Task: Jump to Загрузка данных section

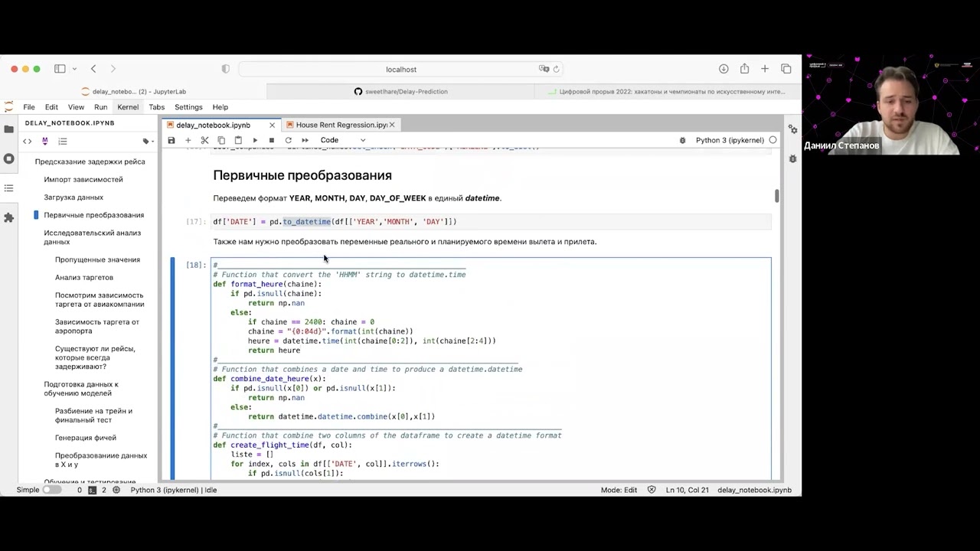Action: pos(73,197)
